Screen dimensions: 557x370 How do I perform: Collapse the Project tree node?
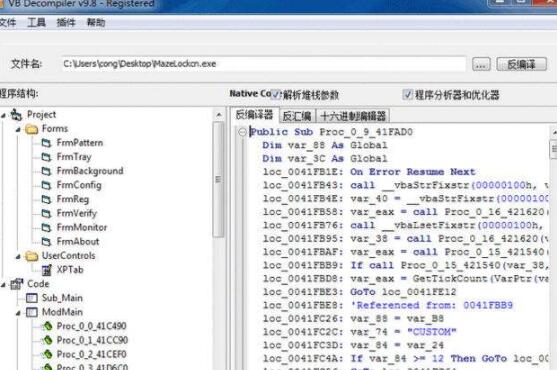coord(3,115)
